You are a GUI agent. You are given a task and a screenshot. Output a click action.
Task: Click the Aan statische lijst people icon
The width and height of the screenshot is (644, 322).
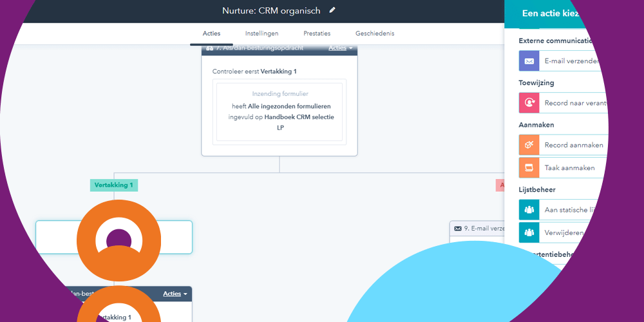coord(529,209)
